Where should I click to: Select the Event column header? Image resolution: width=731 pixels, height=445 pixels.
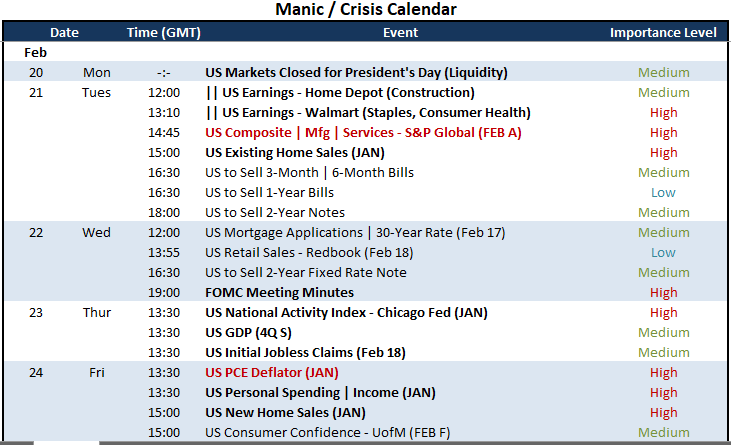click(x=400, y=33)
